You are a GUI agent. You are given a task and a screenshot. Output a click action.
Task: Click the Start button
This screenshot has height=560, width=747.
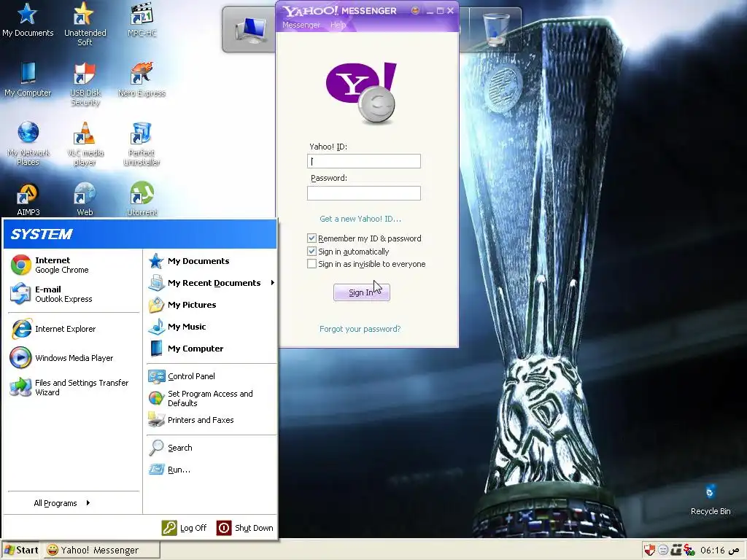(21, 550)
